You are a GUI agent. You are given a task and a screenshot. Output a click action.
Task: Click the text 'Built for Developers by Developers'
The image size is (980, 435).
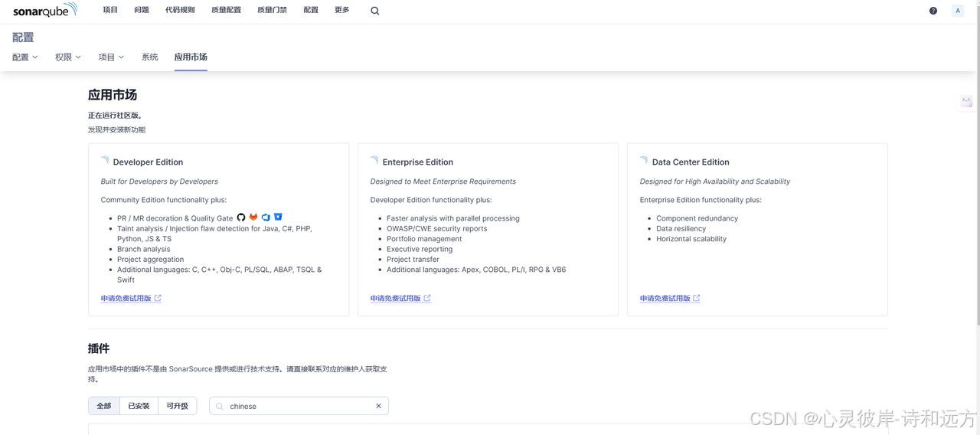pos(159,182)
